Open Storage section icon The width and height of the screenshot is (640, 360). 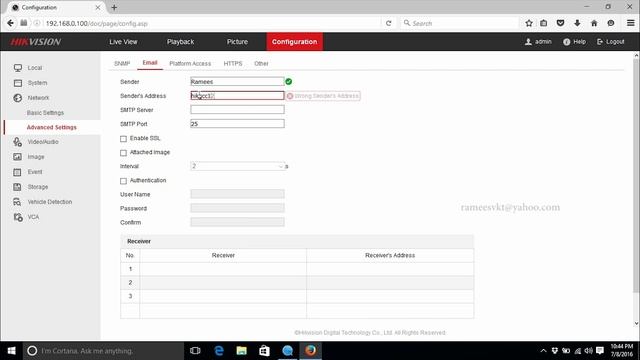pos(18,187)
